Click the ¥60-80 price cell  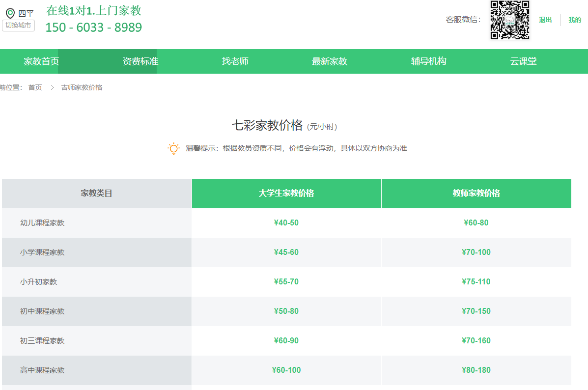[476, 223]
